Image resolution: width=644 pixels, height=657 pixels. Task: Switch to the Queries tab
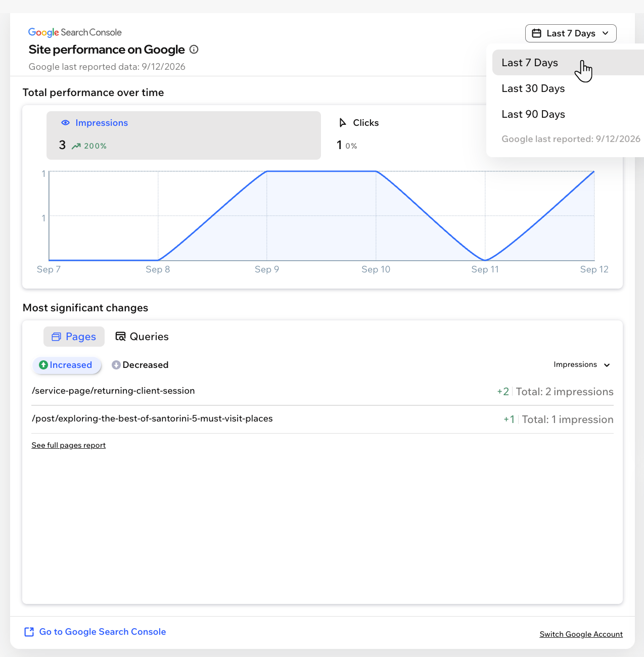coord(142,337)
